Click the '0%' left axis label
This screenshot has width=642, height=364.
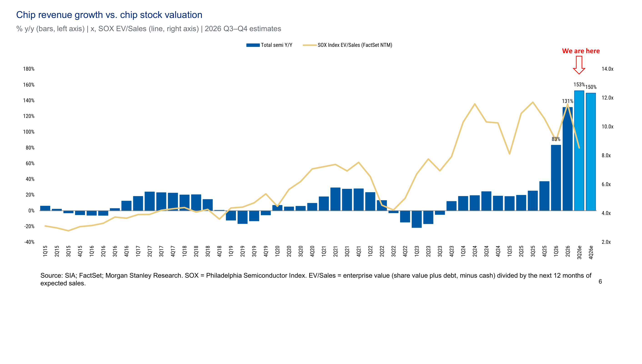click(31, 211)
